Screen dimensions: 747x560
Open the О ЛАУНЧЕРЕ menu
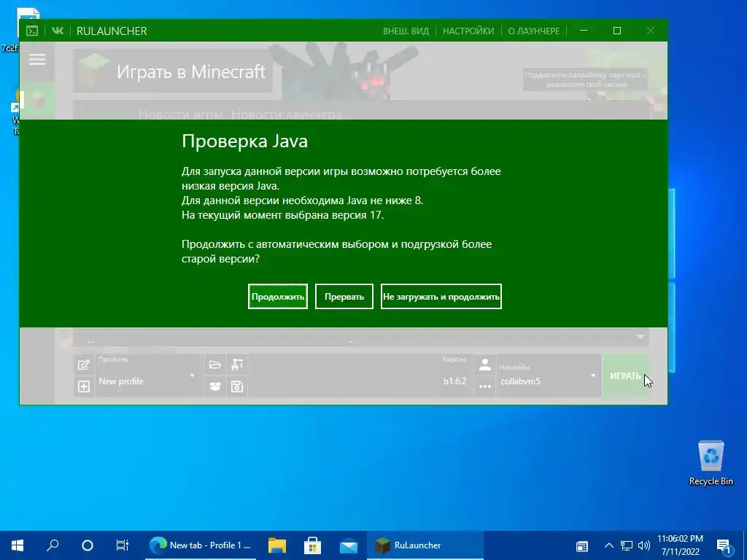click(533, 31)
